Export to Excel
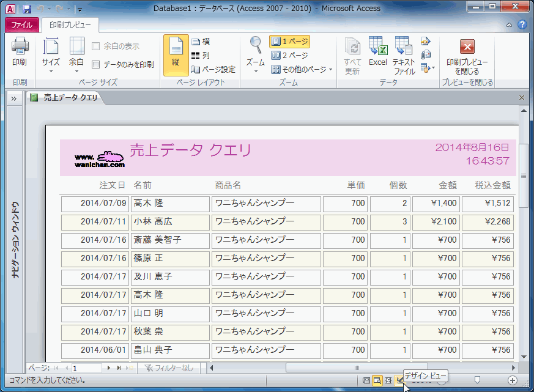Image resolution: width=534 pixels, height=392 pixels. coord(378,51)
